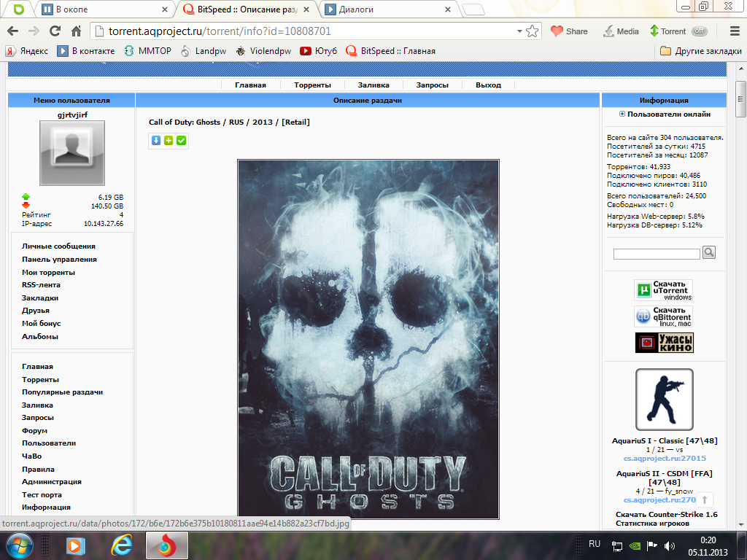This screenshot has width=747, height=560.
Task: Click the green checkmark icon
Action: coord(181,141)
